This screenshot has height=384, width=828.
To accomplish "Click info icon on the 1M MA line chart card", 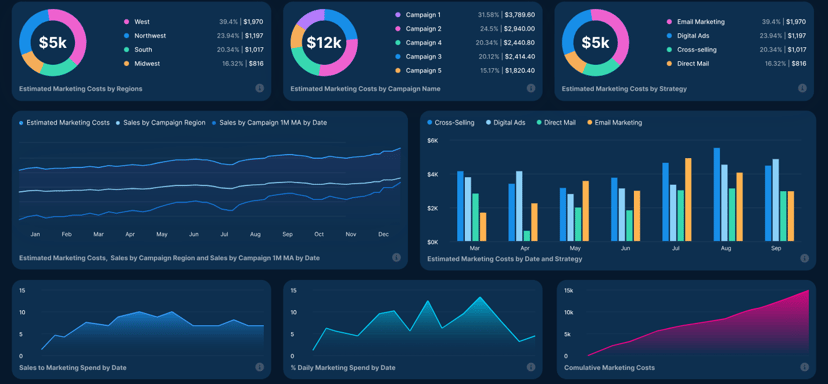I will (396, 257).
